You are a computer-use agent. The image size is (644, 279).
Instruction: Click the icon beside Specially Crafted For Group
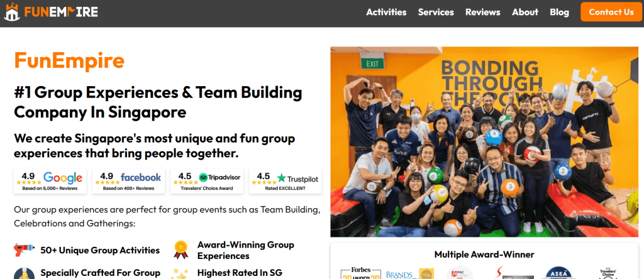[x=24, y=274]
